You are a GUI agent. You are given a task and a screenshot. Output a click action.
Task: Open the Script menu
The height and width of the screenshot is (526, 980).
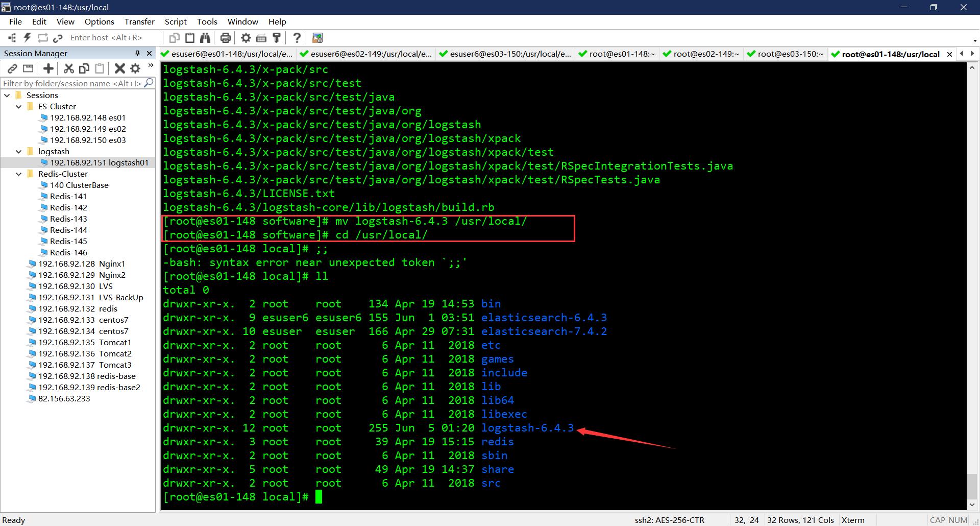pos(176,21)
